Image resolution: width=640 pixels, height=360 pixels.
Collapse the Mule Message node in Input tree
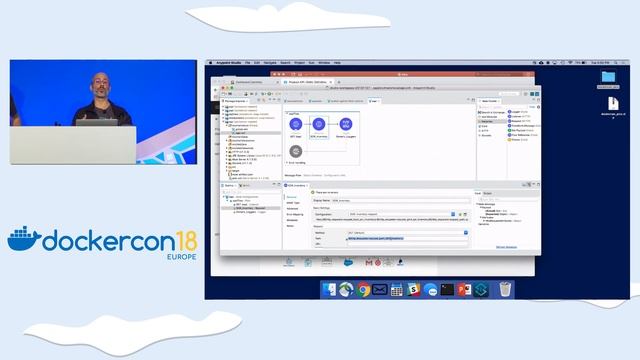click(x=477, y=204)
